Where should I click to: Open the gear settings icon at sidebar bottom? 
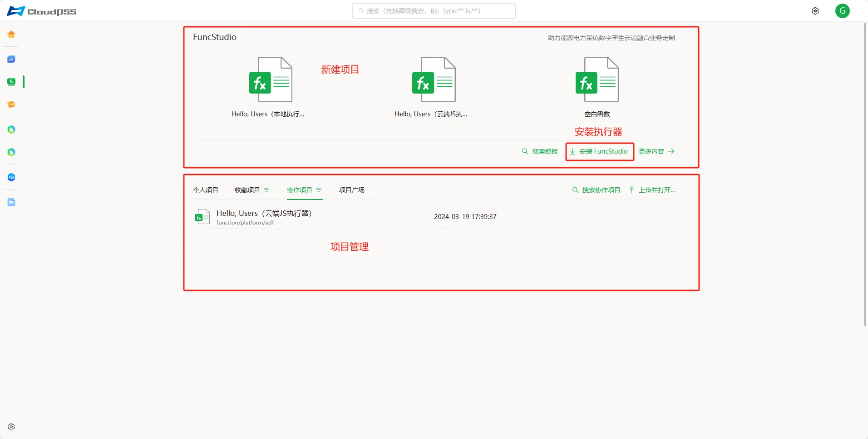11,427
